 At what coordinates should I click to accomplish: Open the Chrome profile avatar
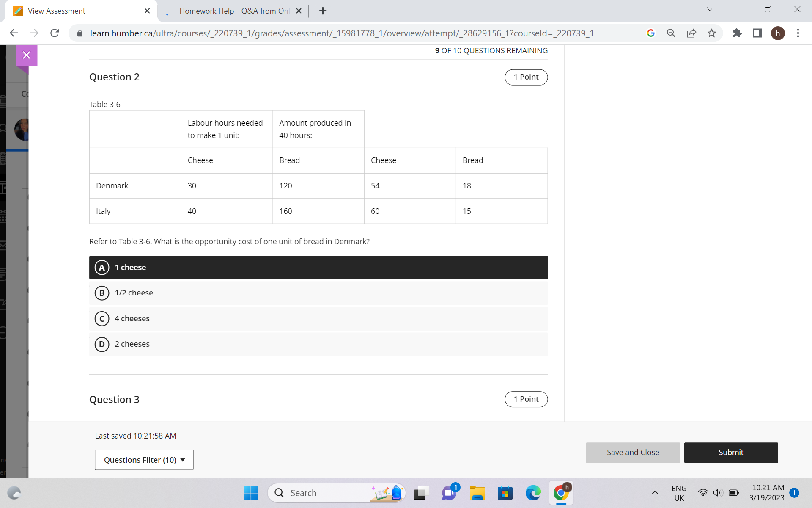click(x=779, y=33)
